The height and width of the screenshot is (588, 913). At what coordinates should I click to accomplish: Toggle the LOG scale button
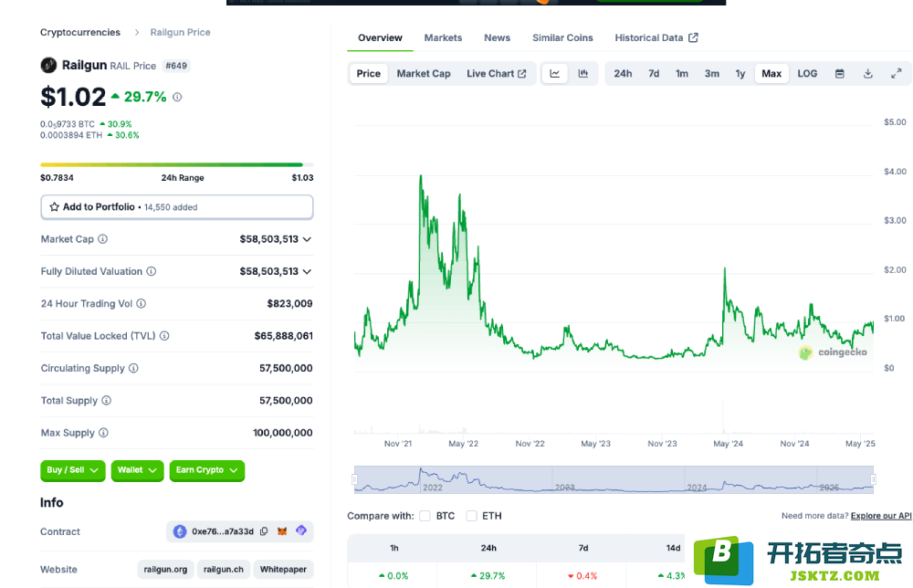(x=807, y=73)
